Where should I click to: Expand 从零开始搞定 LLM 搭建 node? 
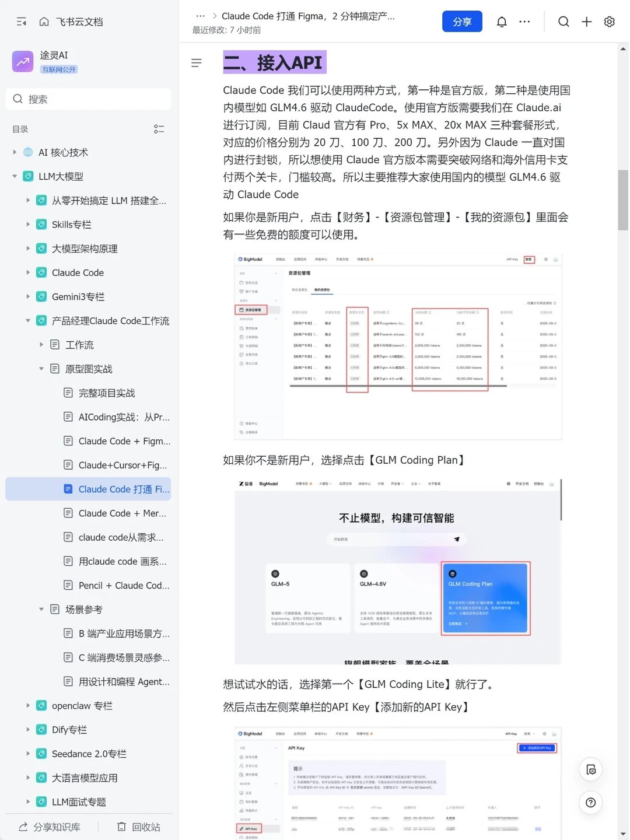coord(28,200)
